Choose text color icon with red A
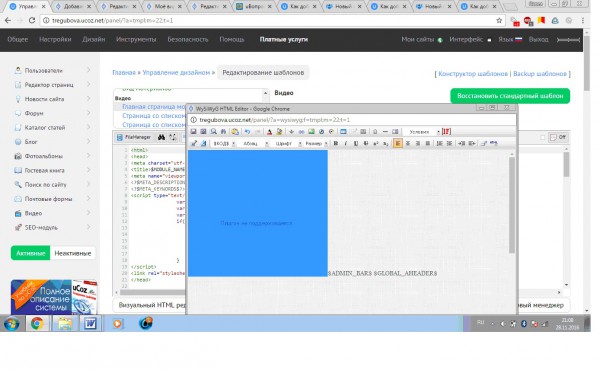The width and height of the screenshot is (600, 370). pos(269,132)
